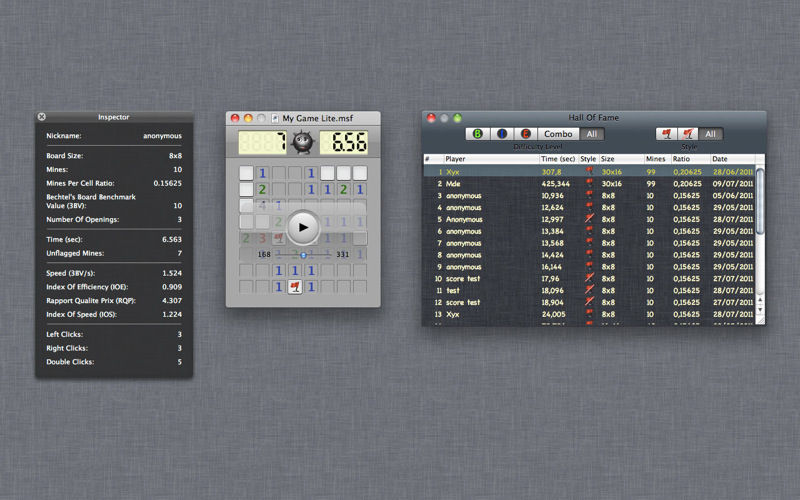This screenshot has width=800, height=500.
Task: Select the All style filter
Action: click(x=710, y=134)
